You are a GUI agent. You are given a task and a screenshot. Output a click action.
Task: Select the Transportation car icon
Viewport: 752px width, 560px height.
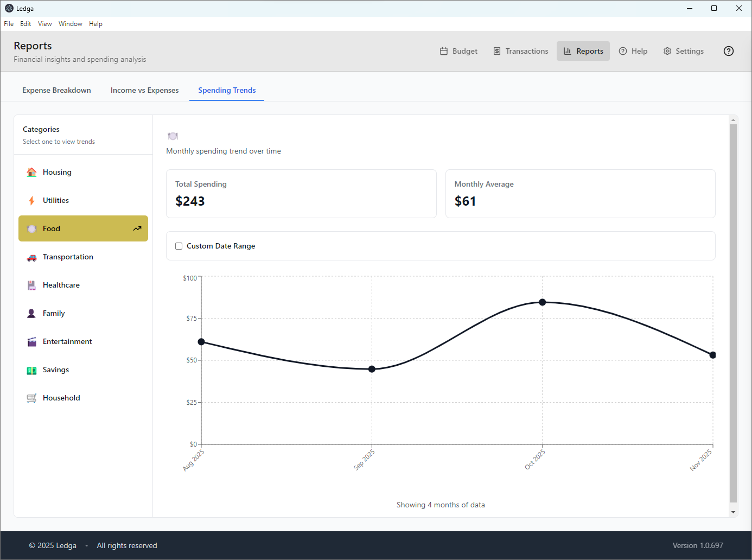(x=31, y=257)
